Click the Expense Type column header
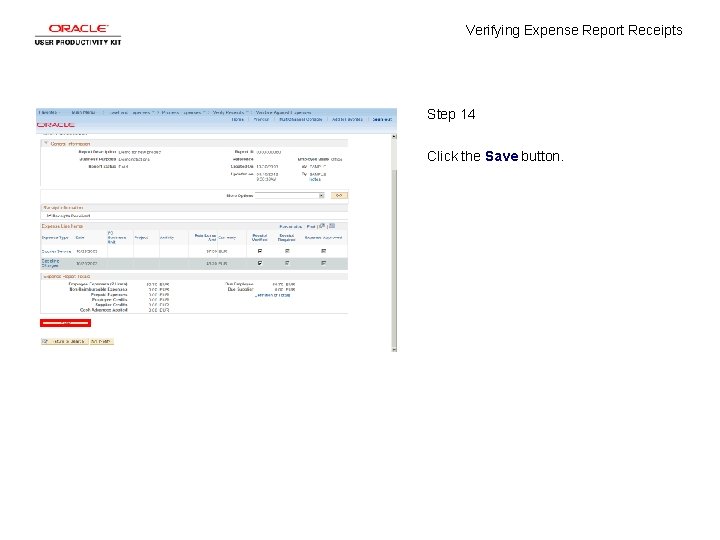 (55, 238)
